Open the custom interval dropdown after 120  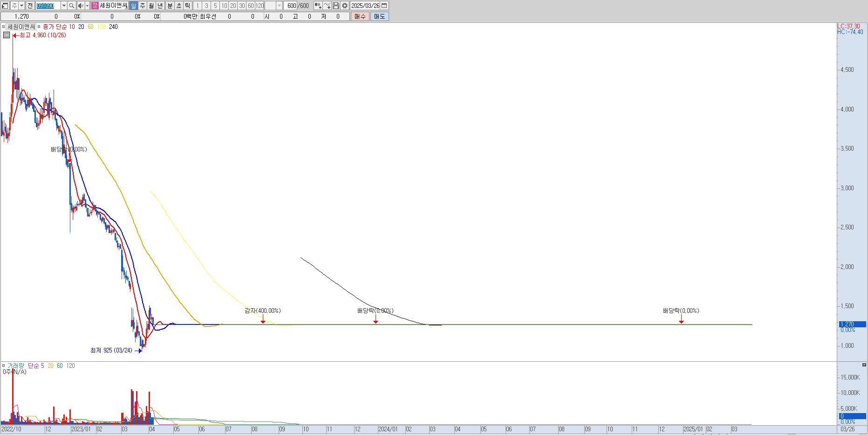pyautogui.click(x=280, y=6)
